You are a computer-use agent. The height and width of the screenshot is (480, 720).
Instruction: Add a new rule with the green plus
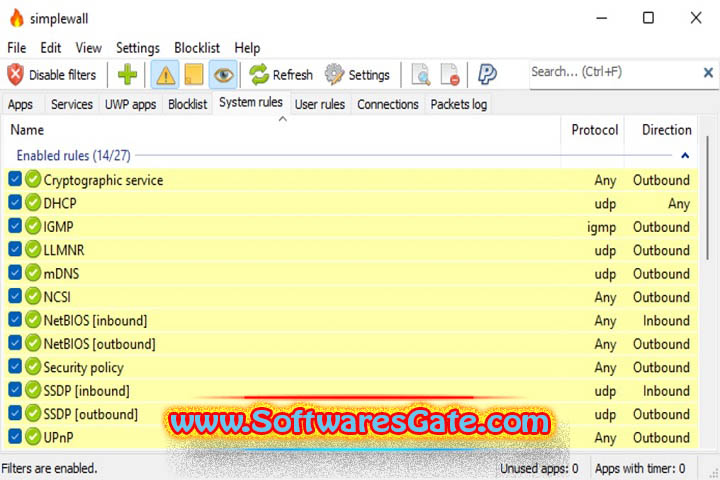click(x=127, y=74)
